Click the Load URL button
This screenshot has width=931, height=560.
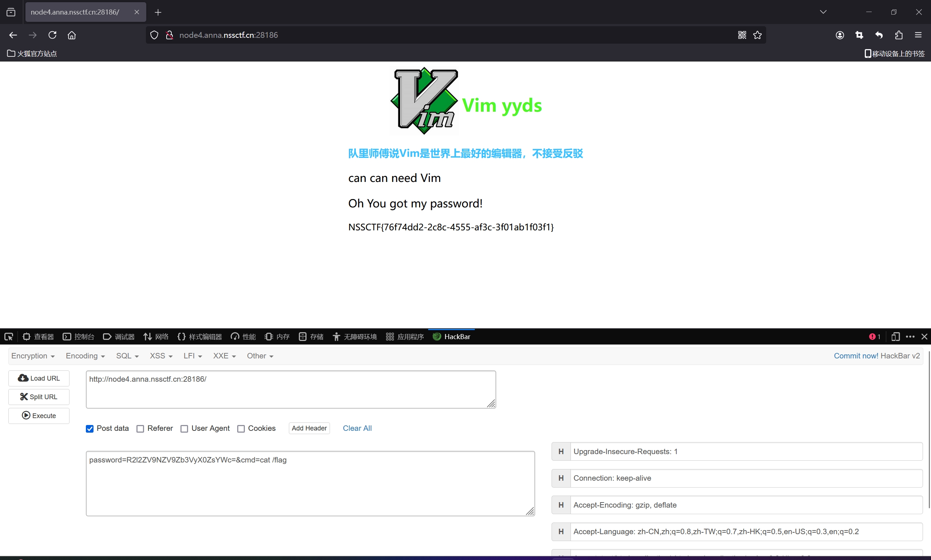[39, 378]
